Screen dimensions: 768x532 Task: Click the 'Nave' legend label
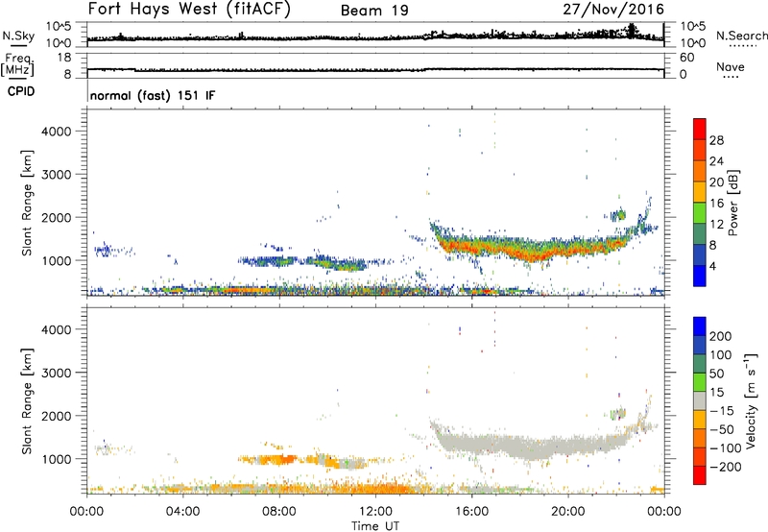(x=730, y=67)
